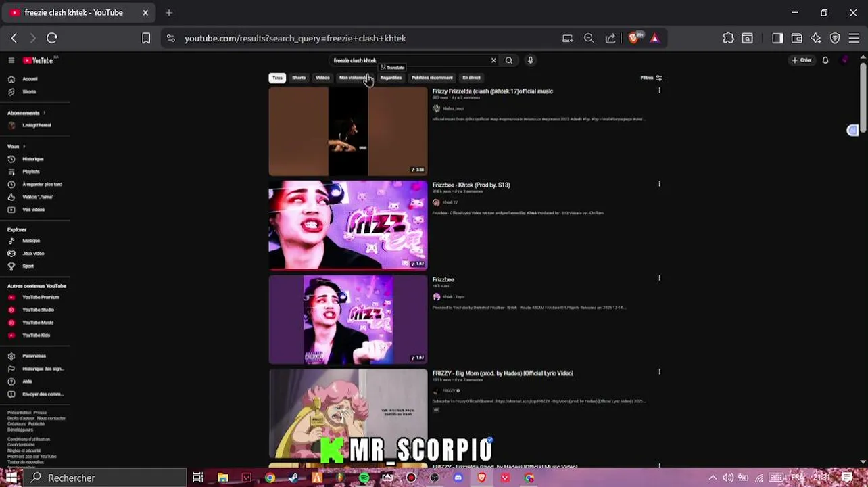Viewport: 868px width, 487px height.
Task: Open the YouTube hamburger guide menu
Action: pos(11,60)
